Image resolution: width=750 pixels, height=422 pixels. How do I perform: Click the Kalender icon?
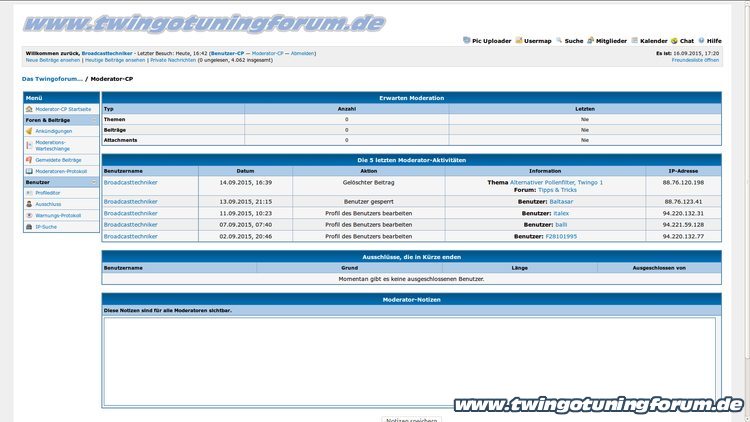coord(634,41)
